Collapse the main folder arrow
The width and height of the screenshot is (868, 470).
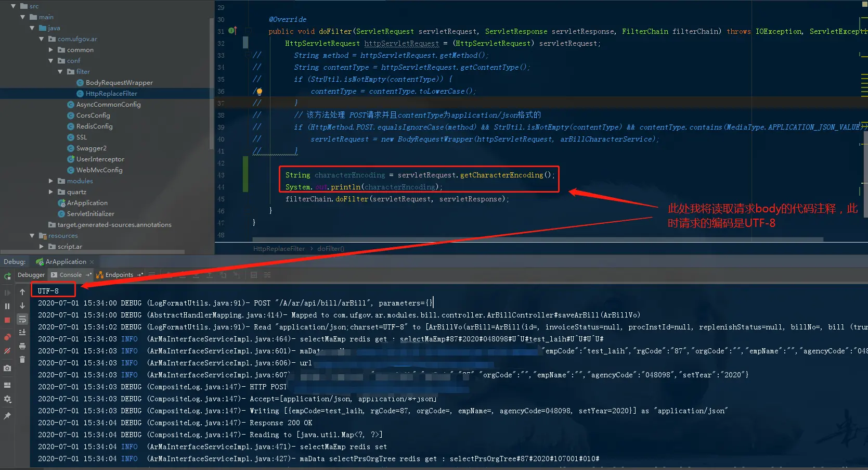[23, 17]
